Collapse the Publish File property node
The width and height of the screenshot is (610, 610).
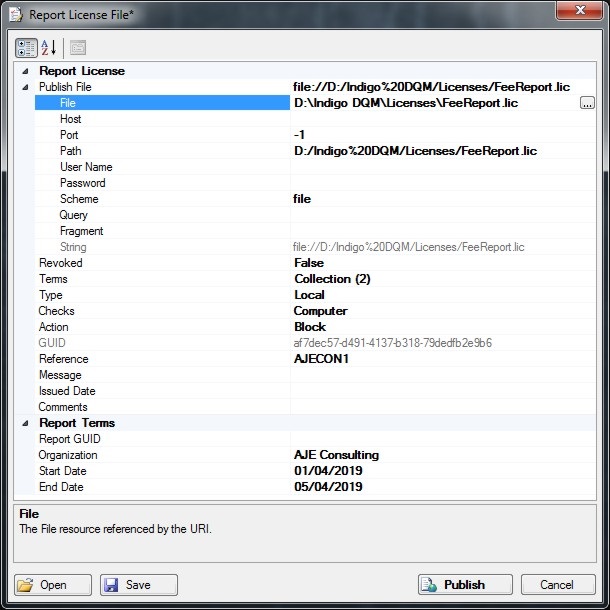click(x=24, y=87)
